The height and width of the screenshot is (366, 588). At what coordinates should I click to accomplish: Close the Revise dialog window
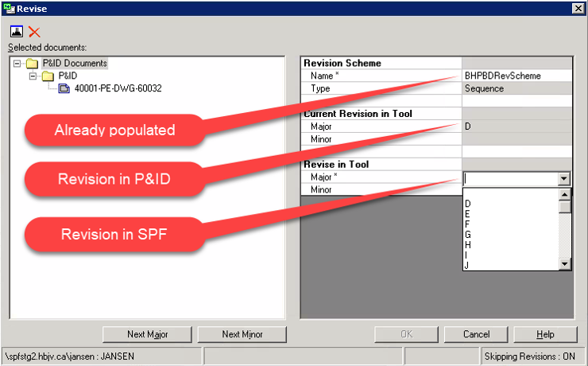click(578, 7)
